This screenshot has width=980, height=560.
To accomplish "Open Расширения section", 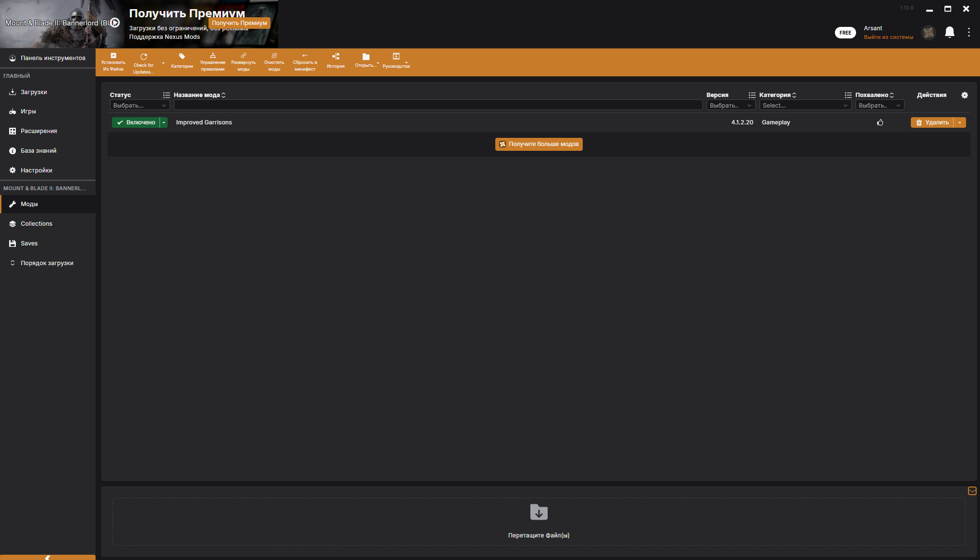I will click(x=48, y=131).
